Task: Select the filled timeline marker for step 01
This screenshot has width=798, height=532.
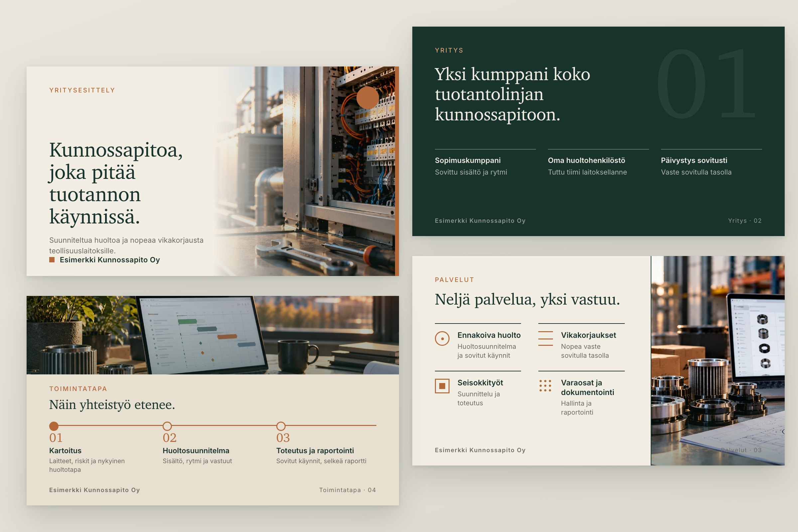Action: pyautogui.click(x=54, y=426)
